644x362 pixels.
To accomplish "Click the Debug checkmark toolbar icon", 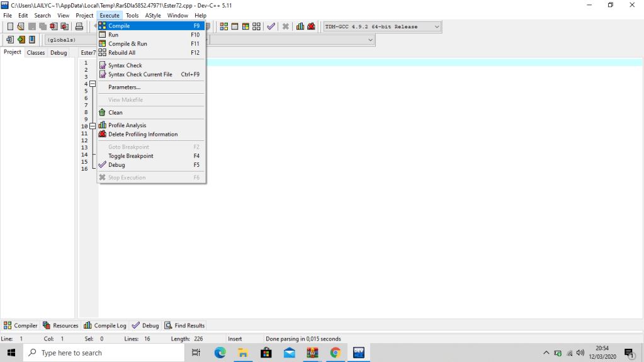I will coord(271,26).
